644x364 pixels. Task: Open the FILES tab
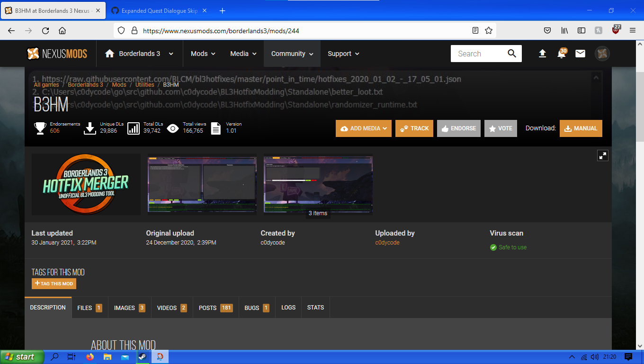[90, 308]
